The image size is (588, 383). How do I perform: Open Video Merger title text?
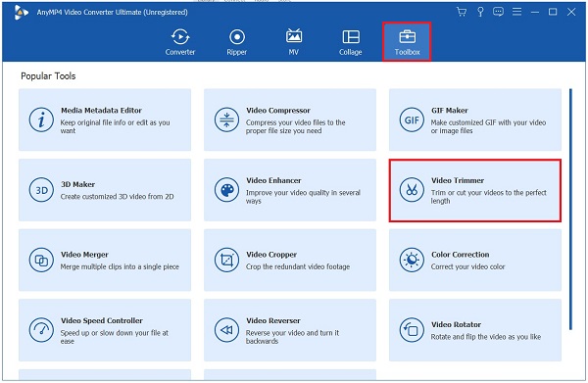[84, 255]
